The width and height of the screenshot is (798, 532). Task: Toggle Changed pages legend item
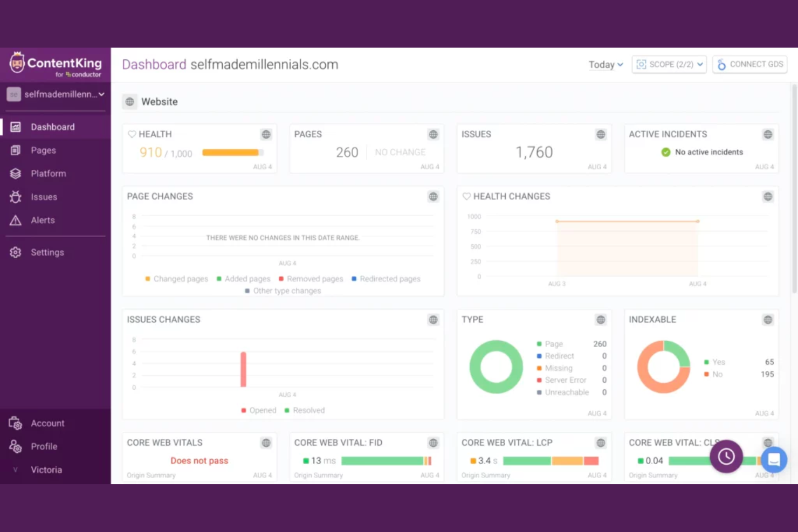tap(177, 279)
